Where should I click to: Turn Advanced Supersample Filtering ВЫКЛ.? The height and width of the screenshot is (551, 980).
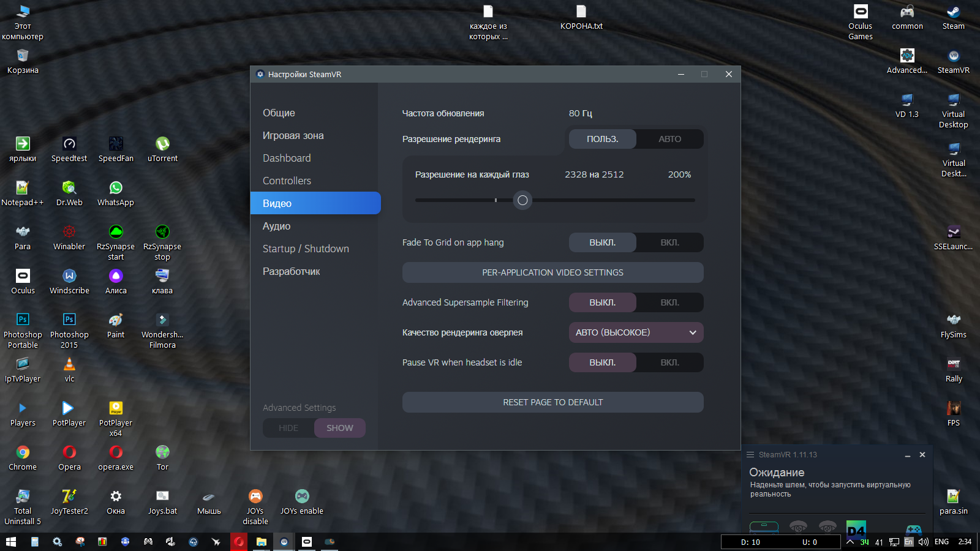(x=603, y=302)
